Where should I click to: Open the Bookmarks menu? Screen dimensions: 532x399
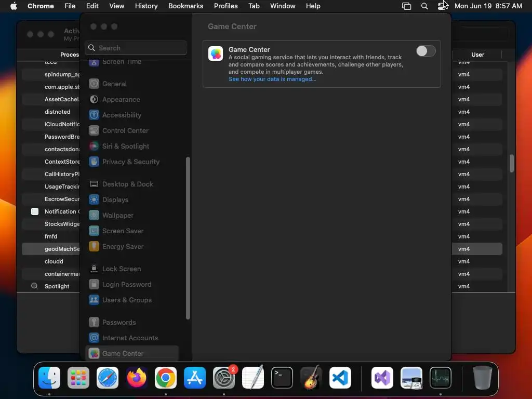pyautogui.click(x=185, y=6)
